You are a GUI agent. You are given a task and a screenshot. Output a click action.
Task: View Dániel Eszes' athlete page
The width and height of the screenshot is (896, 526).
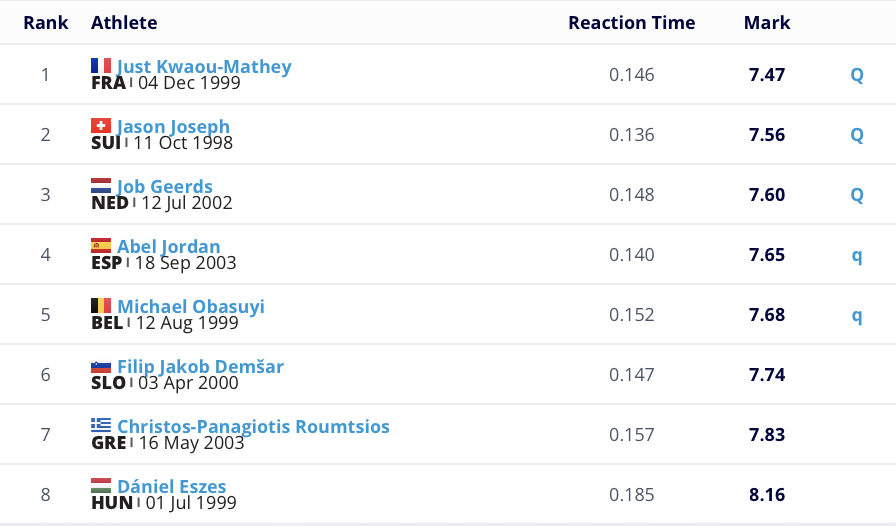point(171,487)
